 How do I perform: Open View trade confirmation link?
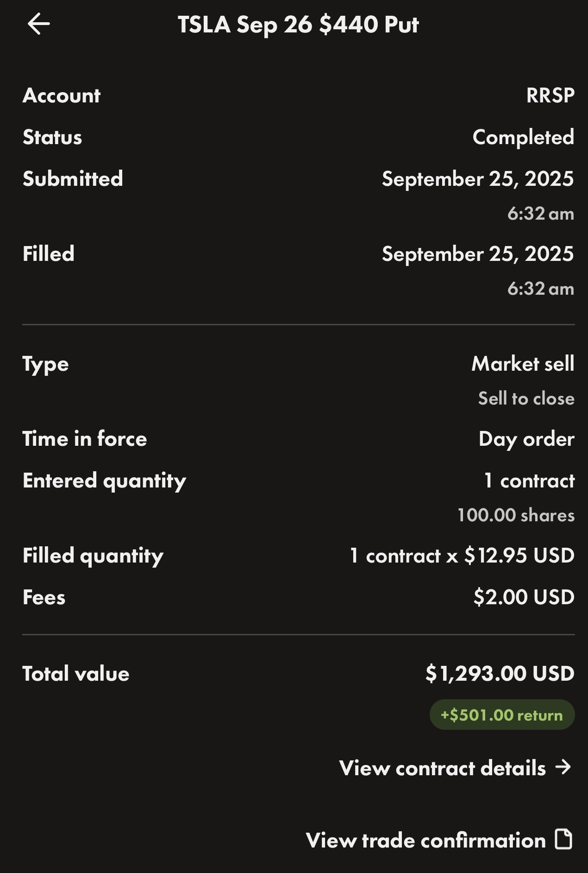click(x=425, y=840)
